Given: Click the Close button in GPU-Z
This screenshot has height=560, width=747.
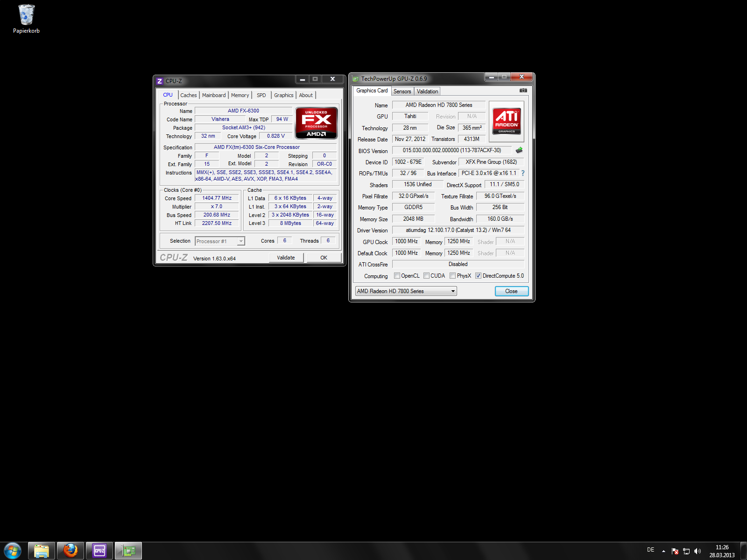Looking at the screenshot, I should pos(511,291).
